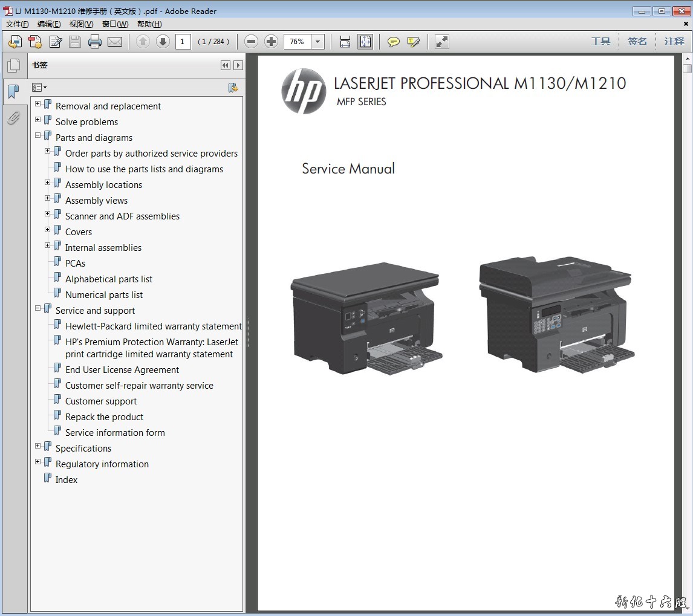Open the attachments paperclip panel
693x616 pixels.
(13, 118)
